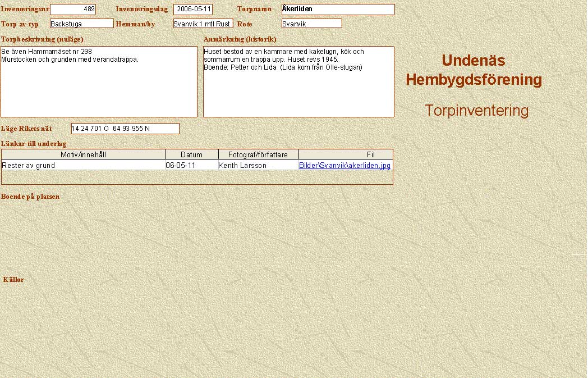Click the Inventeringsnr field showing 489
The width and height of the screenshot is (588, 378).
click(73, 9)
